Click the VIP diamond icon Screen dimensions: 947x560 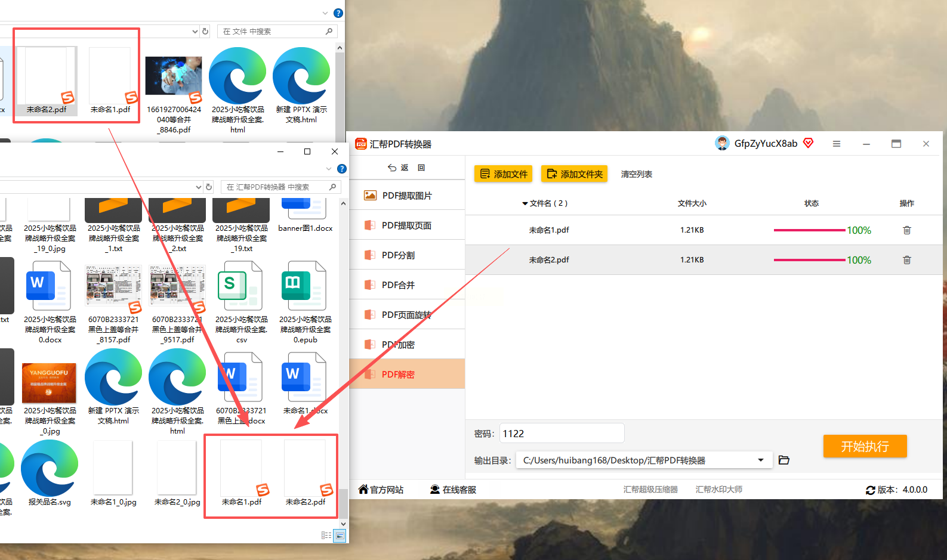[x=809, y=143]
